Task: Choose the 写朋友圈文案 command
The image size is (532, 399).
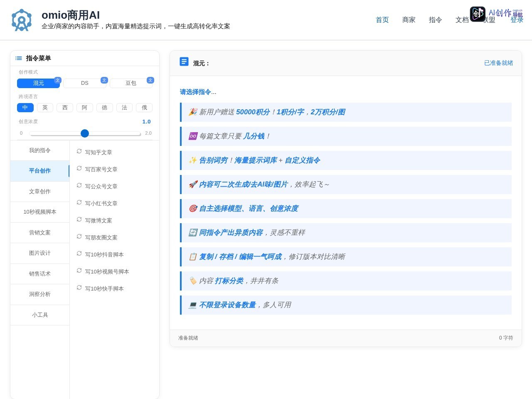Action: pos(101,238)
